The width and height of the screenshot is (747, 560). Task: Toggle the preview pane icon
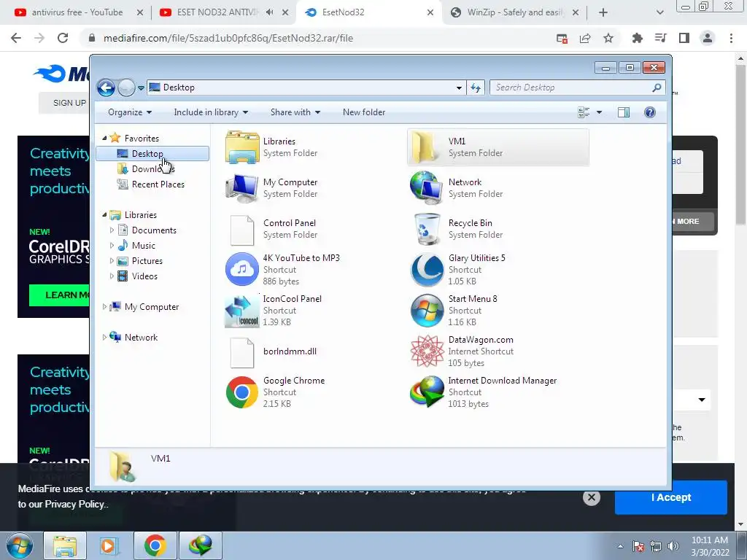point(624,112)
